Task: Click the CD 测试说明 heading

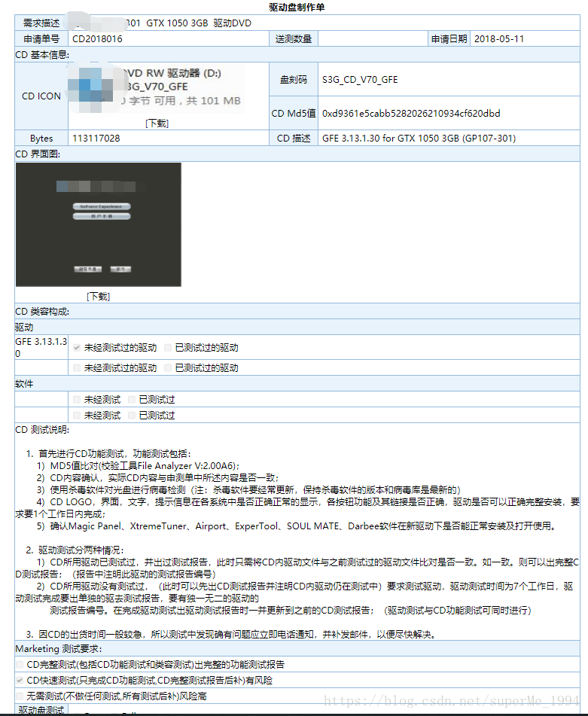Action: [x=42, y=430]
